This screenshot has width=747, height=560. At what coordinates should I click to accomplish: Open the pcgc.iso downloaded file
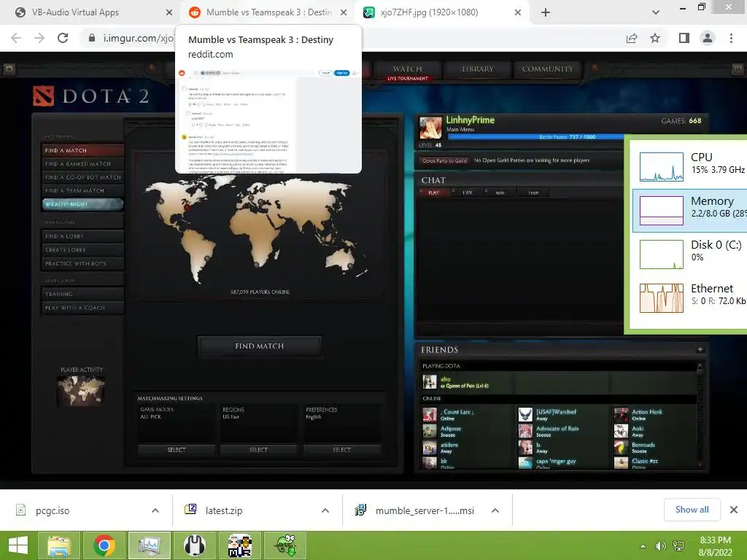pos(53,510)
